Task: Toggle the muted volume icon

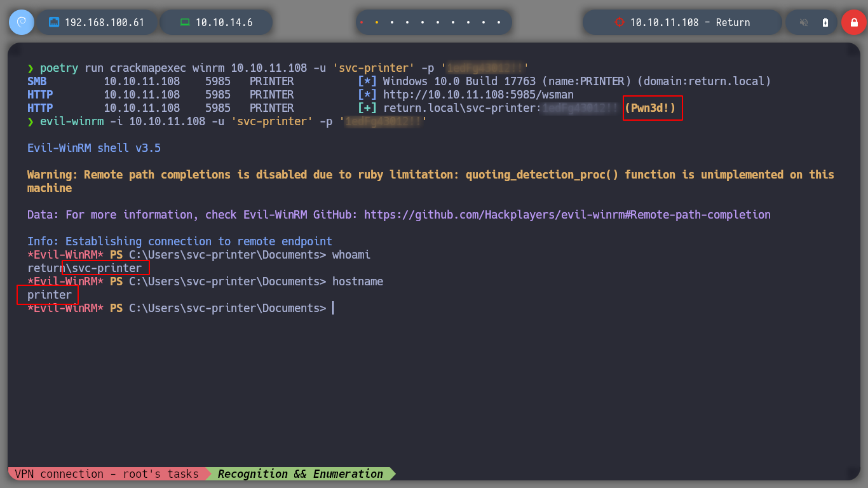Action: pyautogui.click(x=804, y=22)
